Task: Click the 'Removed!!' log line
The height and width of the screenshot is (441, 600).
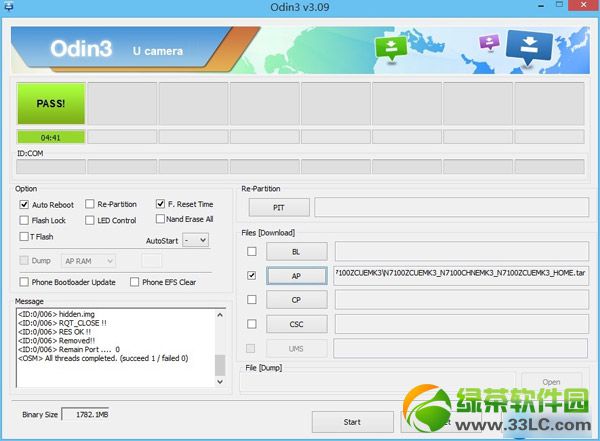Action: tap(57, 340)
